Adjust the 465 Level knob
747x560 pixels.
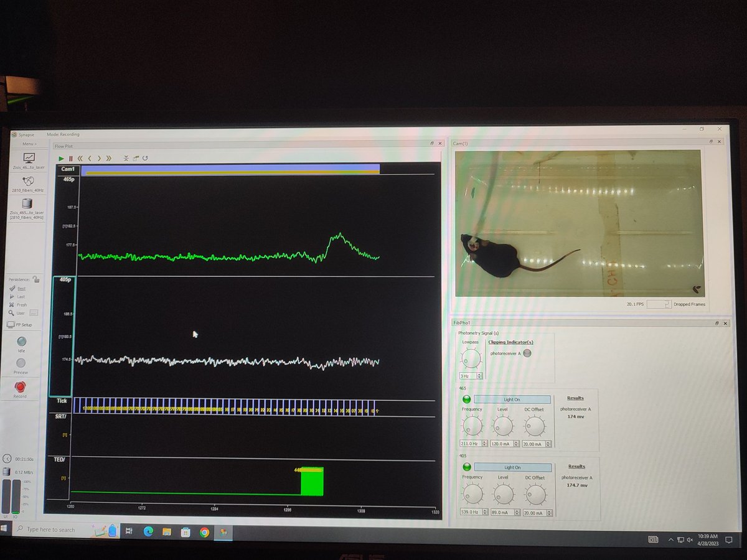(x=502, y=426)
